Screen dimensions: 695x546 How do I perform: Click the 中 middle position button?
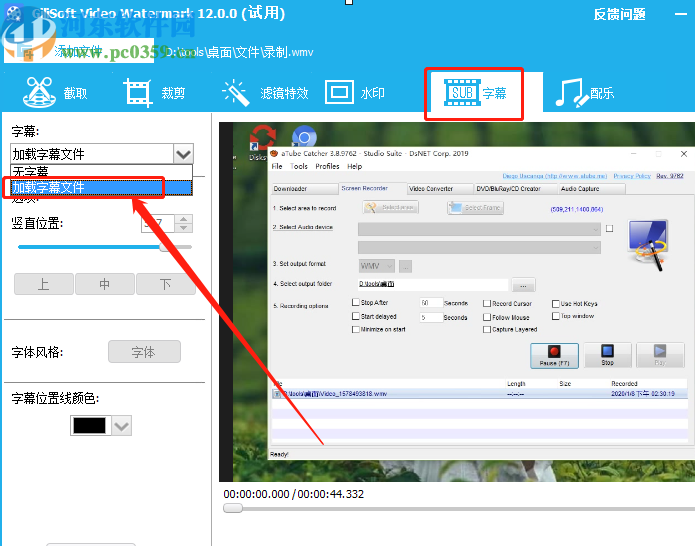[x=105, y=284]
